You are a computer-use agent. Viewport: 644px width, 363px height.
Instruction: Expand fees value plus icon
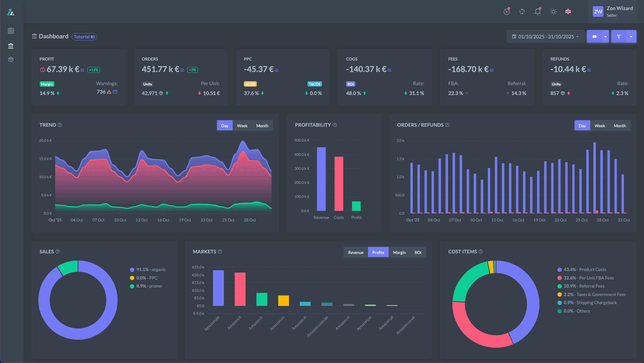pos(492,70)
